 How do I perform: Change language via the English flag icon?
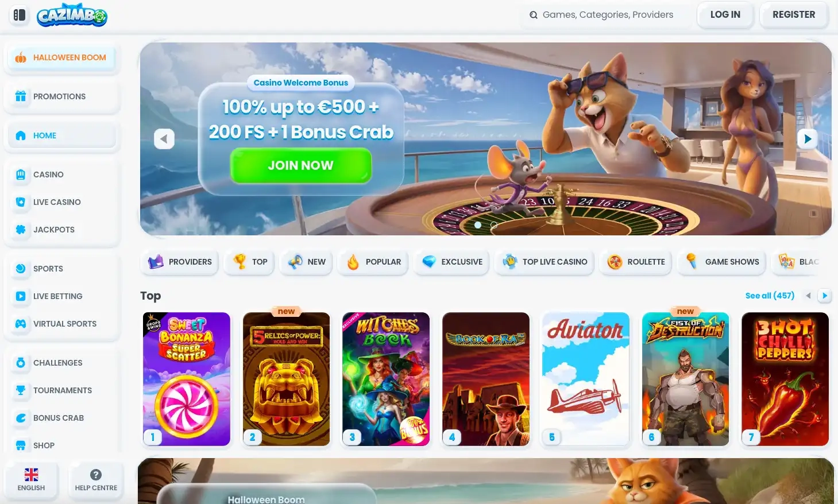[x=31, y=475]
